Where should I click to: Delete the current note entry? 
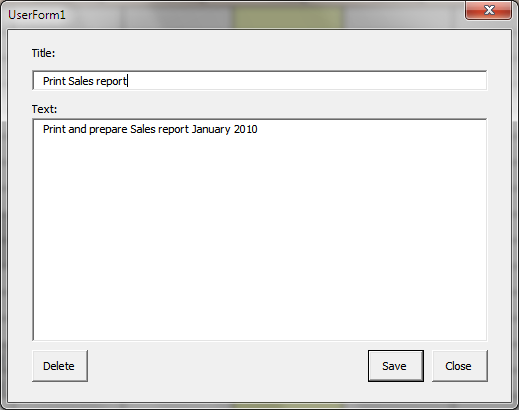[x=60, y=366]
